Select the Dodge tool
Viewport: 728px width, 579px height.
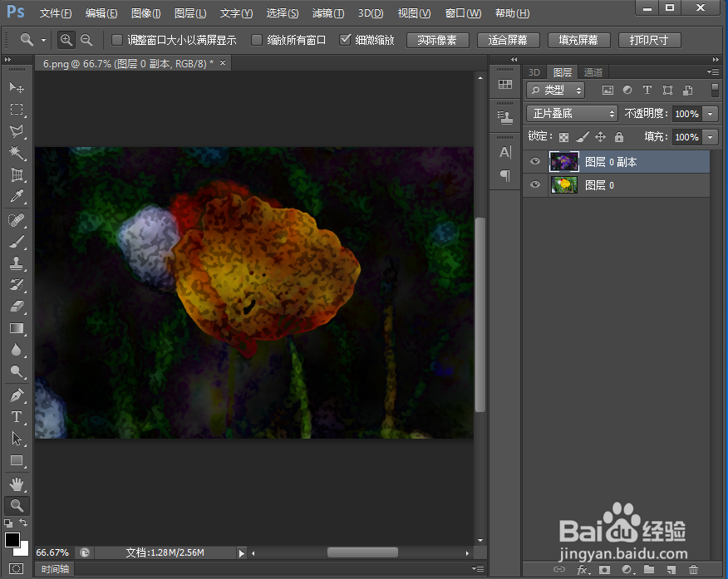pyautogui.click(x=17, y=371)
